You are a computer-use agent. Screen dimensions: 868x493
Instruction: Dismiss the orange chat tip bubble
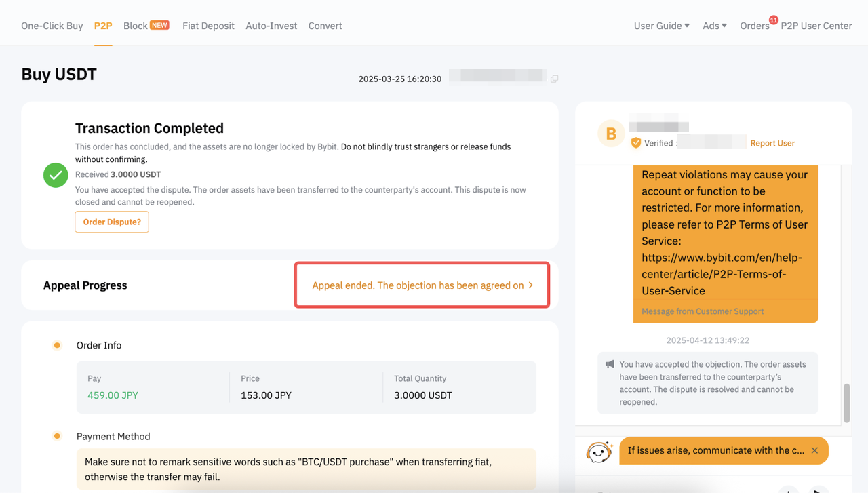tap(814, 450)
